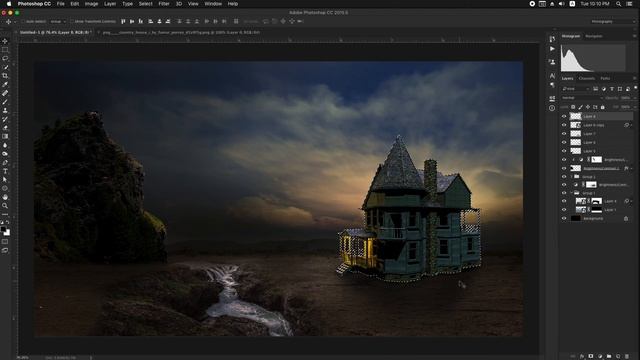Switch to the Paths tab
Image resolution: width=640 pixels, height=360 pixels.
[x=605, y=78]
